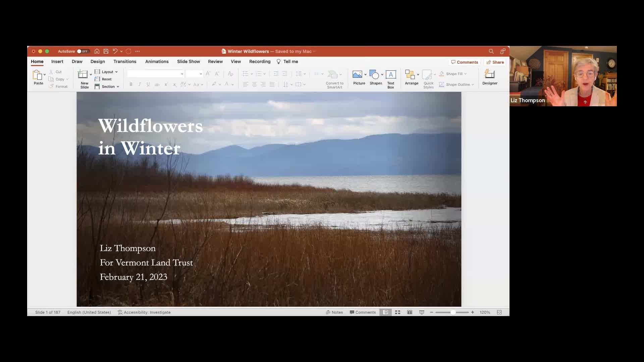644x362 pixels.
Task: Click the center text icon
Action: pyautogui.click(x=254, y=84)
